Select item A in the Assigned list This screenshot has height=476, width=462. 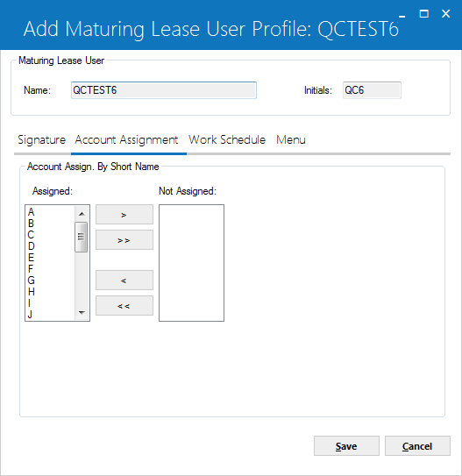50,212
